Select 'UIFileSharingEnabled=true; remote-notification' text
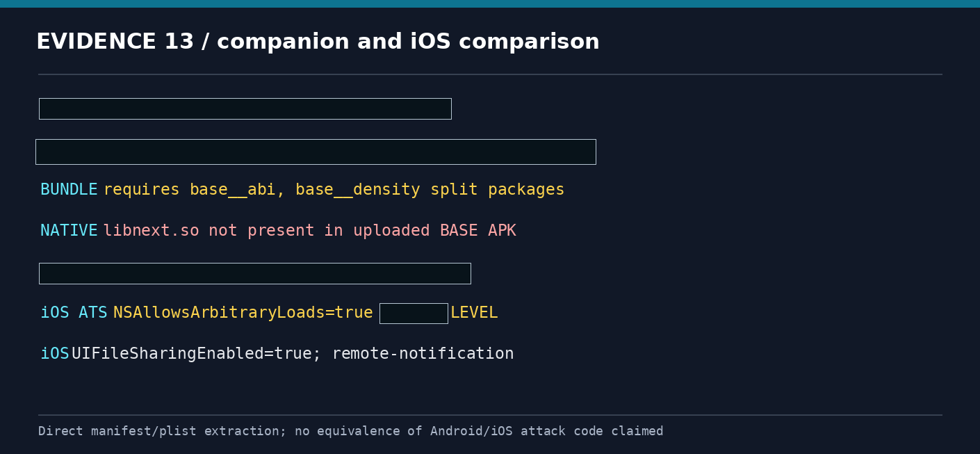The height and width of the screenshot is (454, 980). 293,354
